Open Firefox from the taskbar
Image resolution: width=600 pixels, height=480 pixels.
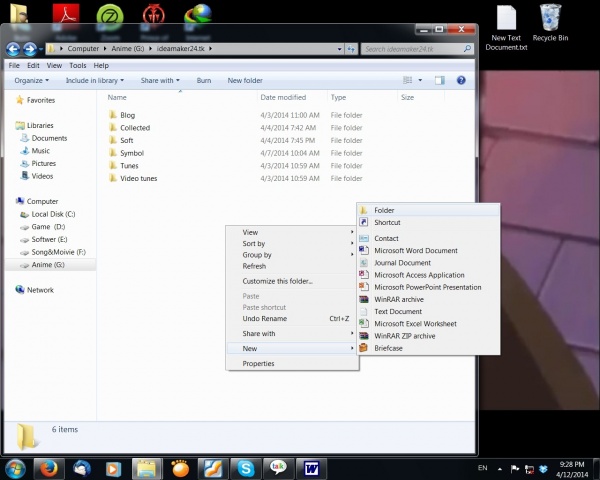pos(49,467)
